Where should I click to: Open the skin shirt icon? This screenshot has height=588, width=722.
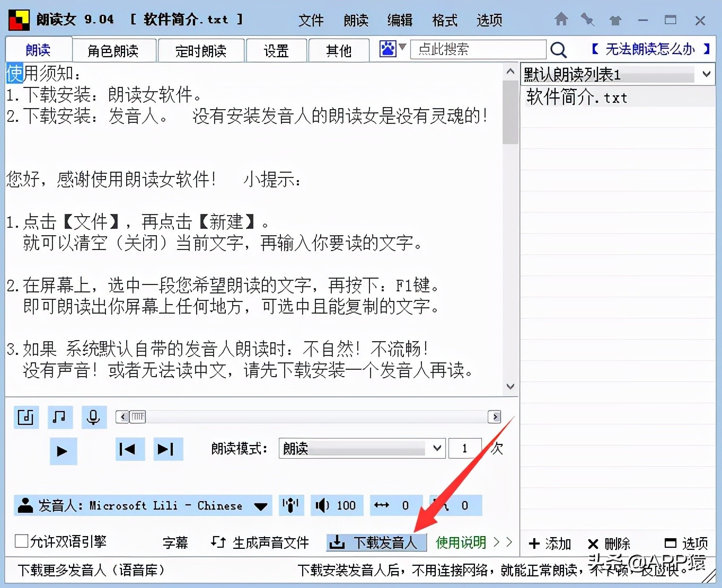615,20
